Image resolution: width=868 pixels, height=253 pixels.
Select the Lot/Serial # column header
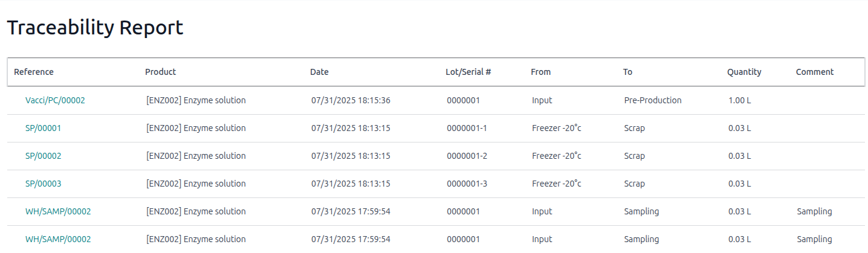point(468,72)
